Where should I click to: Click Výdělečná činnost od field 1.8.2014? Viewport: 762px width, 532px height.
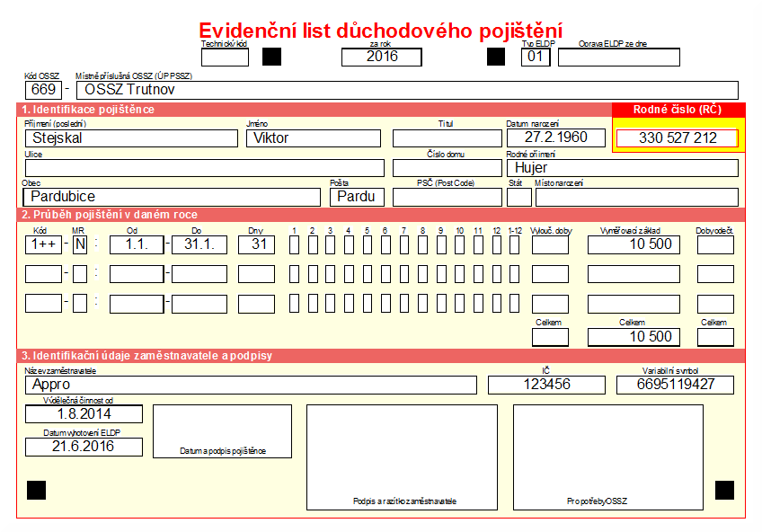pos(84,414)
